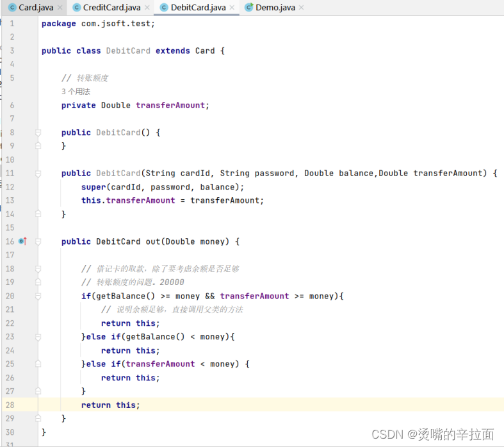Click the 'transferAmount' field declaration on line 6
This screenshot has width=504, height=447.
coord(170,106)
